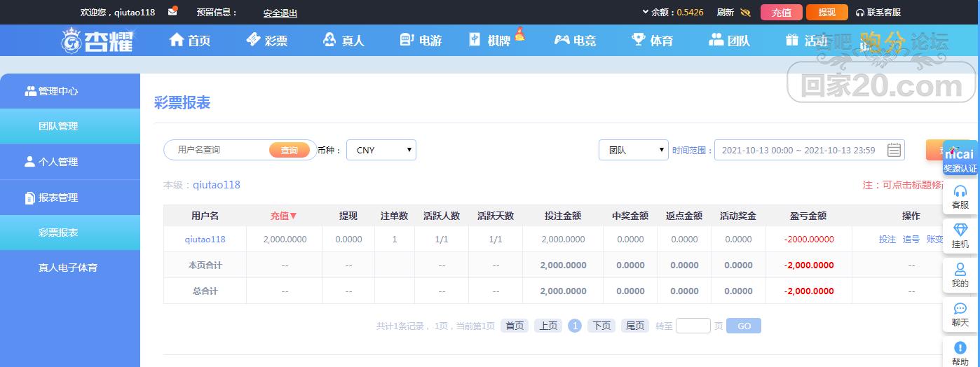Expand 个人管理 sidebar section
Viewport: 980px width, 367px height.
70,162
